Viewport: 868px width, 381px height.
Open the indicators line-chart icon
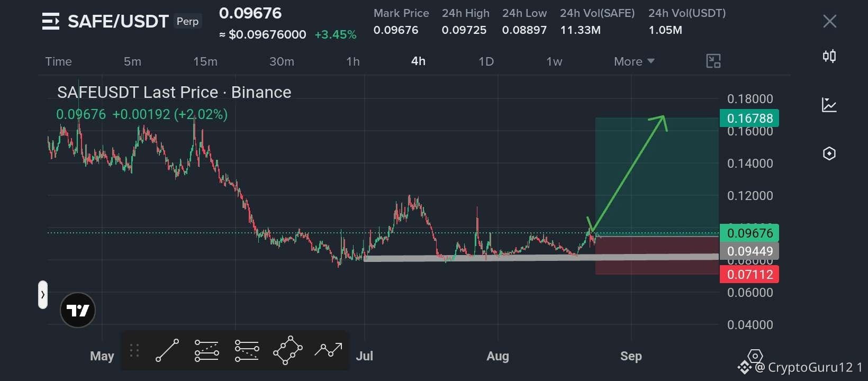coord(829,105)
